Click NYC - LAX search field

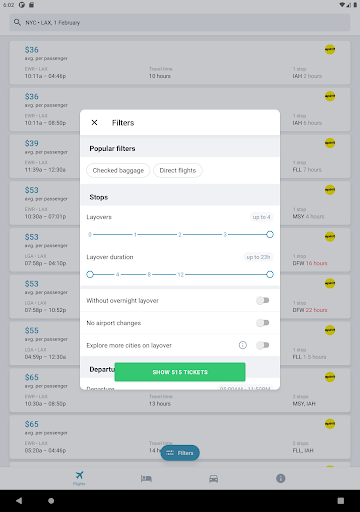[180, 22]
